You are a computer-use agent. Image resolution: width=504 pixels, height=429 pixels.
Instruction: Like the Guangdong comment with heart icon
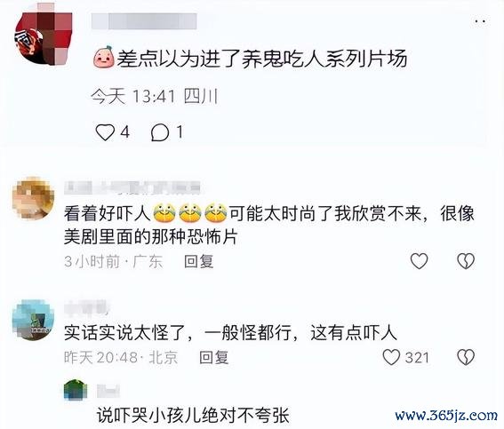click(420, 260)
